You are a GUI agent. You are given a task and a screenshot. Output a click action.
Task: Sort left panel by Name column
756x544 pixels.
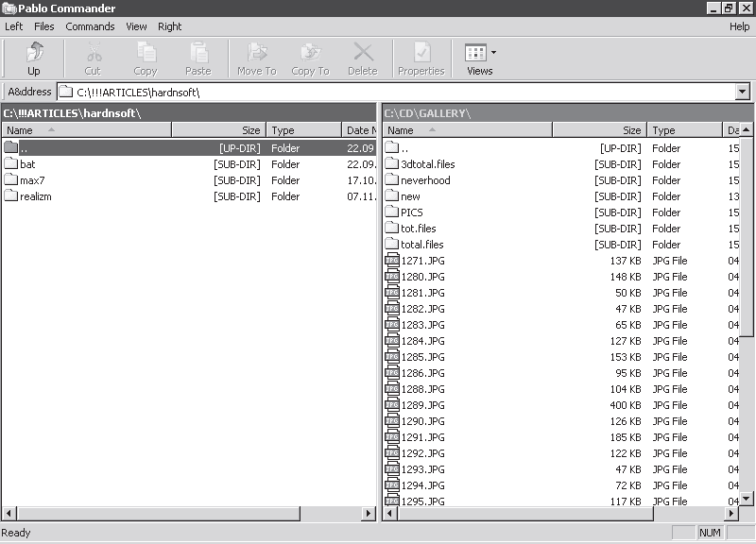(85, 130)
